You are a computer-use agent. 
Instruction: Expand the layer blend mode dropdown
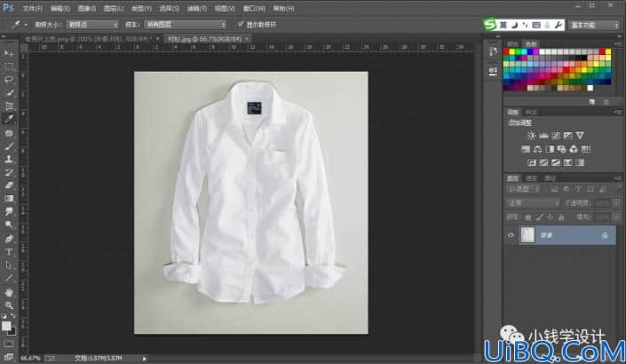coord(533,203)
